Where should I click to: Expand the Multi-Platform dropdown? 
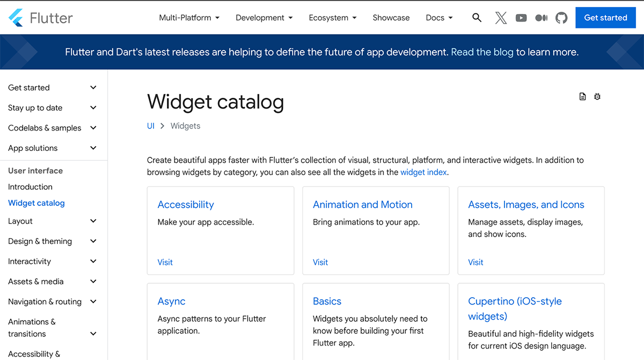[x=189, y=17]
